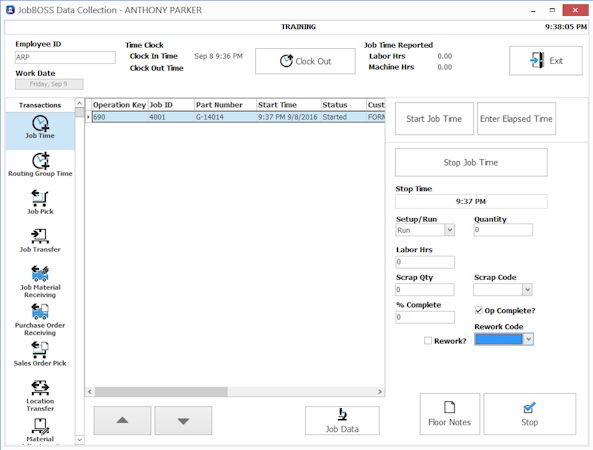Click the Stop Job Time button
Viewport: 593px width, 450px height.
(471, 163)
